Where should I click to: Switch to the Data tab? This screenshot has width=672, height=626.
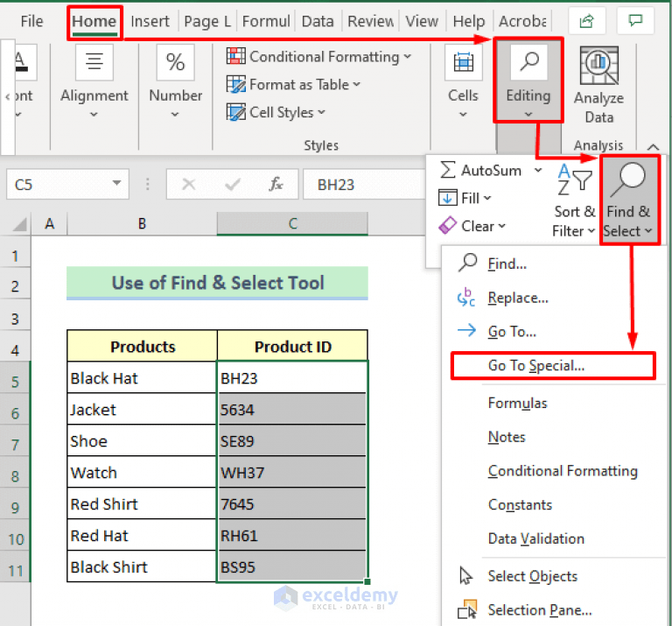[318, 21]
